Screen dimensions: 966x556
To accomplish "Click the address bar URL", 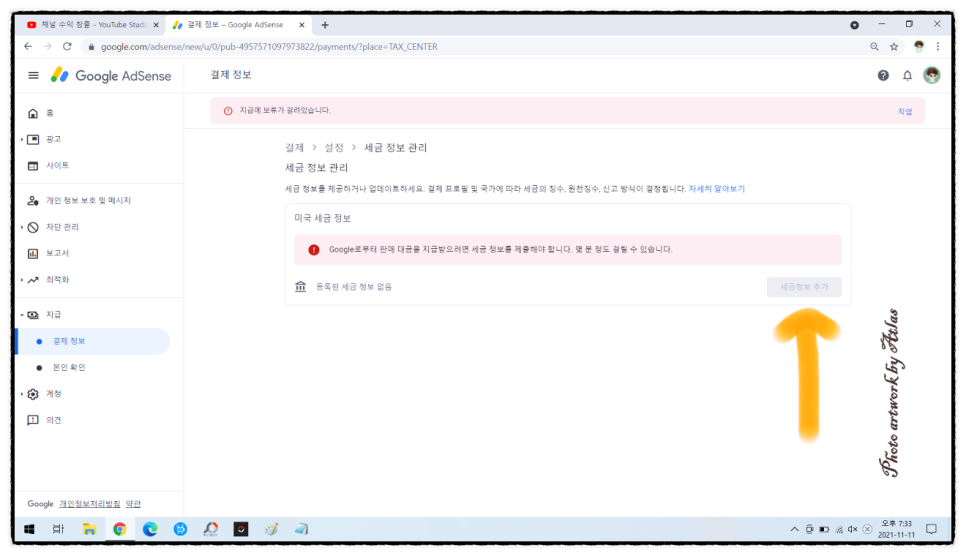I will [x=269, y=47].
